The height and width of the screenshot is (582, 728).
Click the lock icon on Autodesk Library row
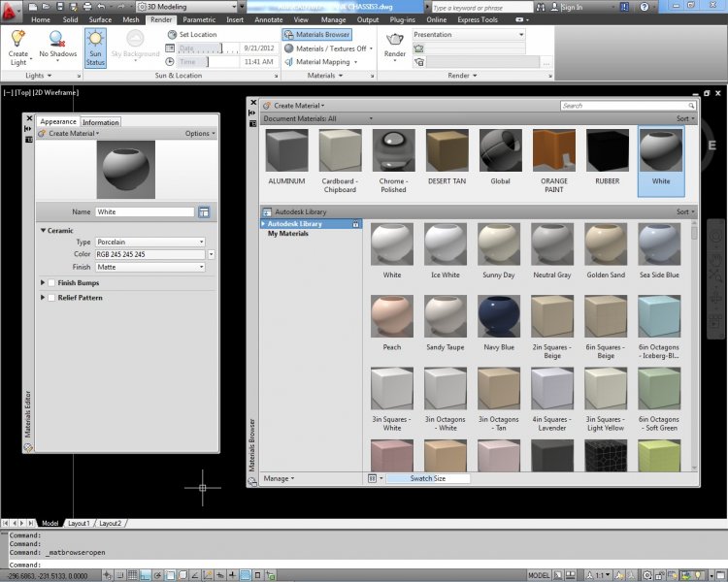click(355, 224)
